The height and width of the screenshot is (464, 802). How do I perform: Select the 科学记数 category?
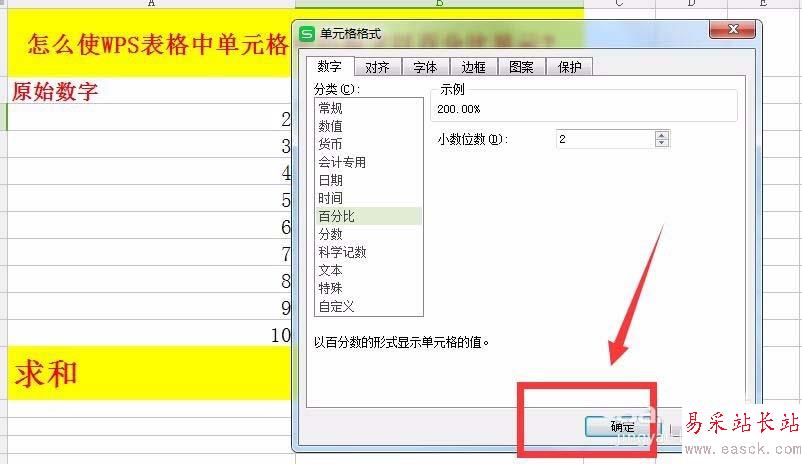point(368,252)
